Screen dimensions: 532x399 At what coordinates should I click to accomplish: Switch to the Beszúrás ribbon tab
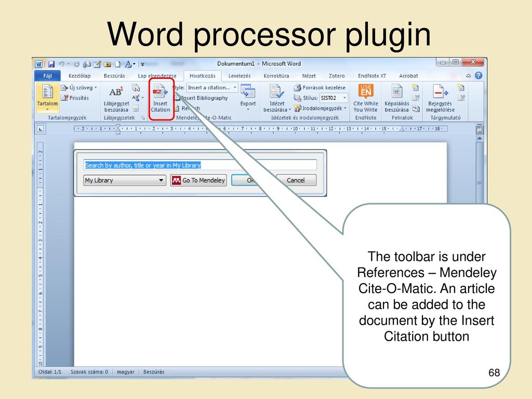point(114,76)
